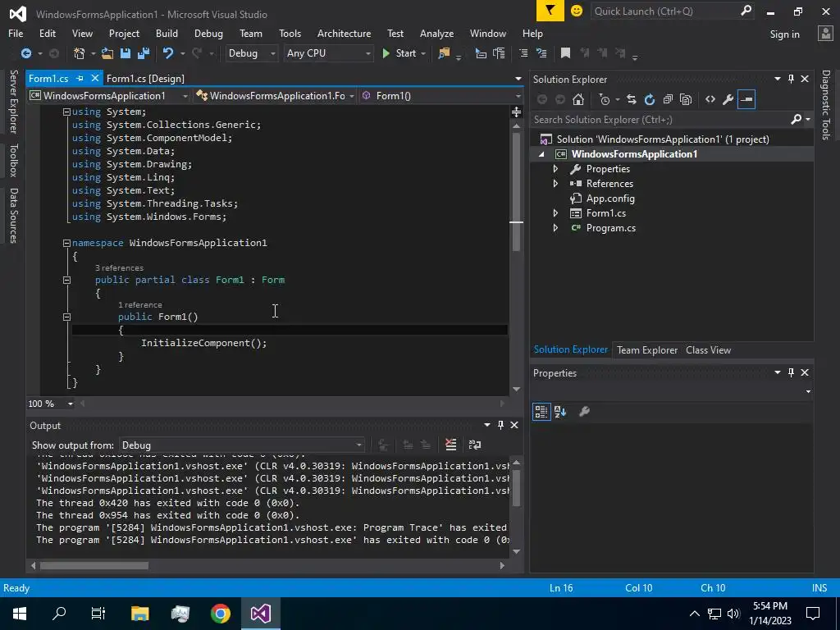This screenshot has height=630, width=840.
Task: Toggle Preview Selected Items button
Action: pyautogui.click(x=746, y=99)
